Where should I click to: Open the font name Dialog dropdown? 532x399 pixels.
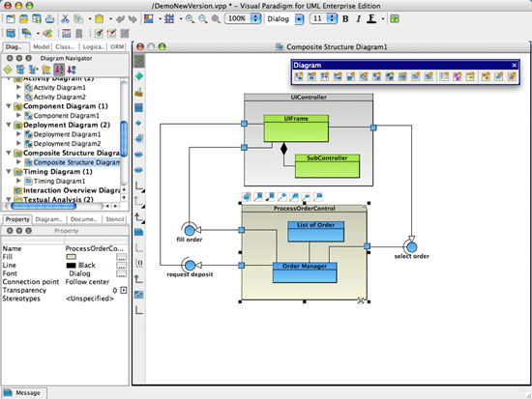[299, 19]
